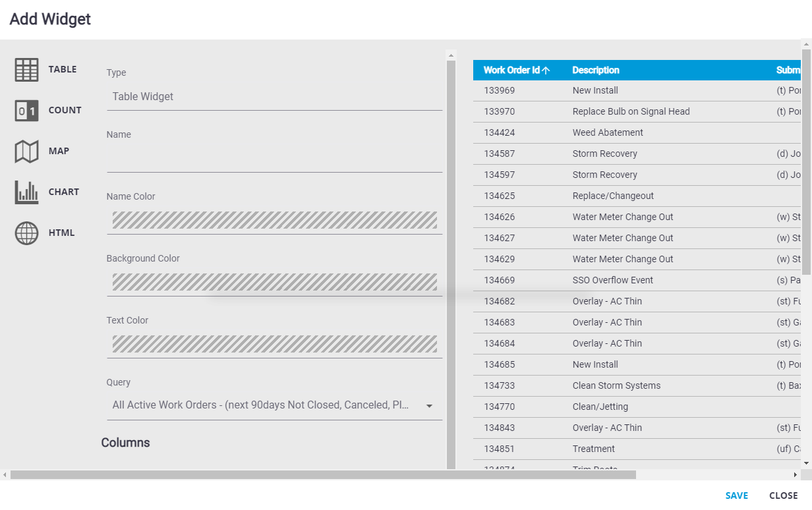Click the form panel vertical scrollbar
The image size is (812, 510).
pos(451,264)
